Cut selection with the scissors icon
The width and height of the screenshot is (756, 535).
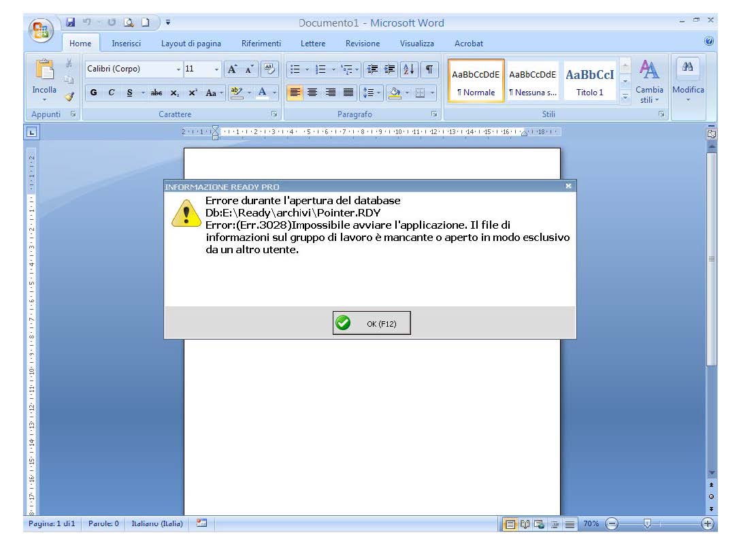69,63
